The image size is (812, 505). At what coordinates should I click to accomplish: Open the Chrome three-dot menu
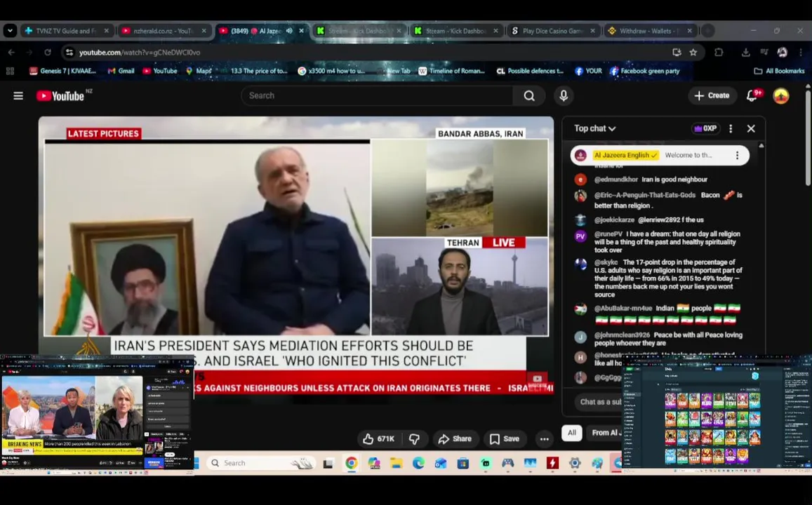pos(801,53)
